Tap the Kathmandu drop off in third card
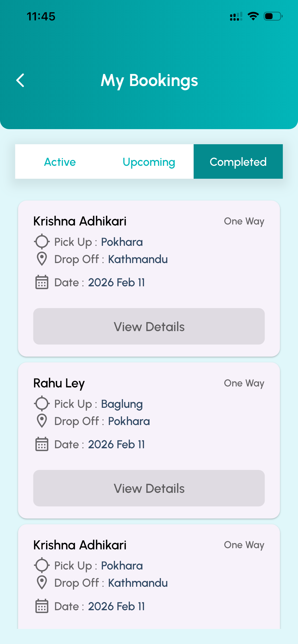 (x=138, y=583)
